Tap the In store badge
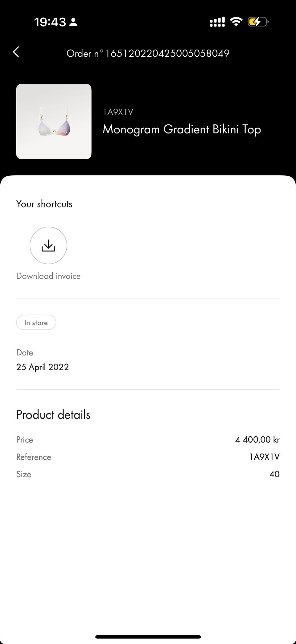The width and height of the screenshot is (296, 644). point(36,323)
